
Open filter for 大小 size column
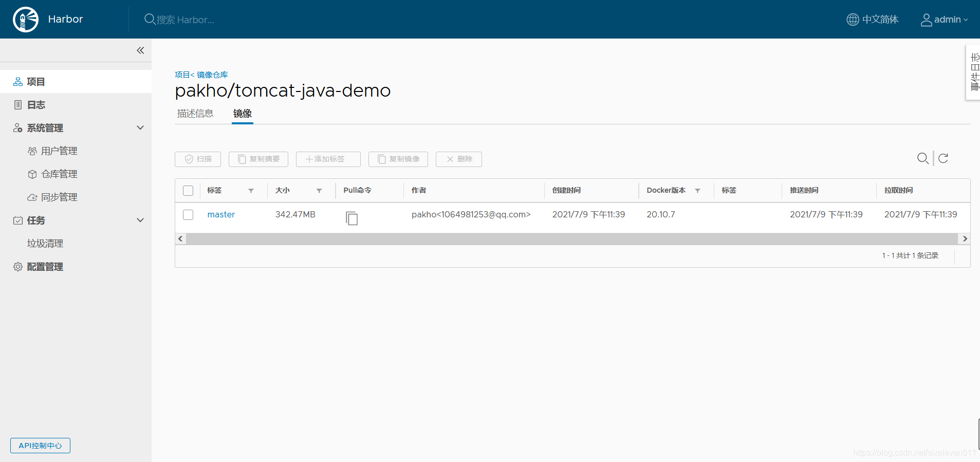319,191
